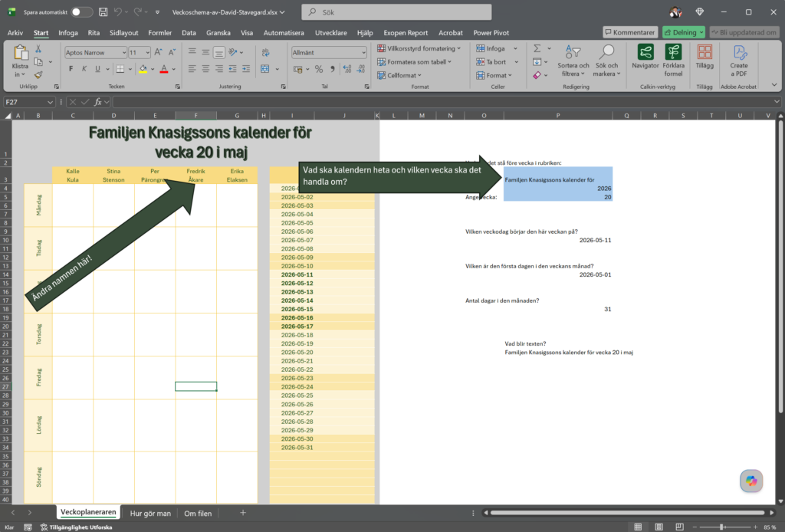Viewport: 785px width, 532px height.
Task: Click the Klistra in paste icon
Action: click(x=21, y=53)
